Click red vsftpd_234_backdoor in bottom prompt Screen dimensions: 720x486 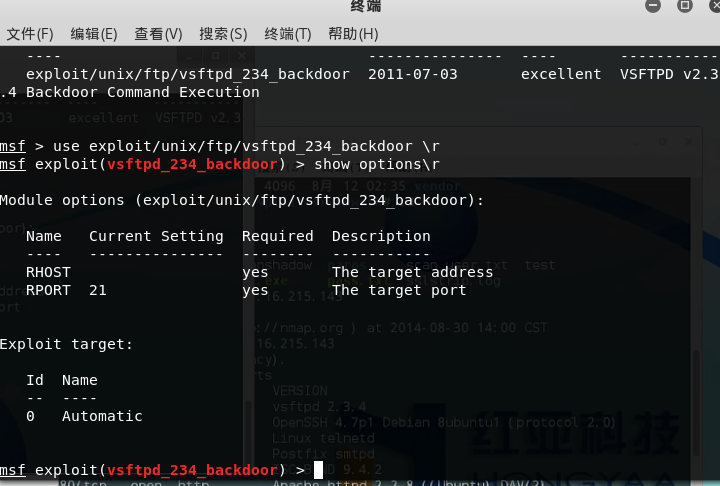(x=192, y=470)
